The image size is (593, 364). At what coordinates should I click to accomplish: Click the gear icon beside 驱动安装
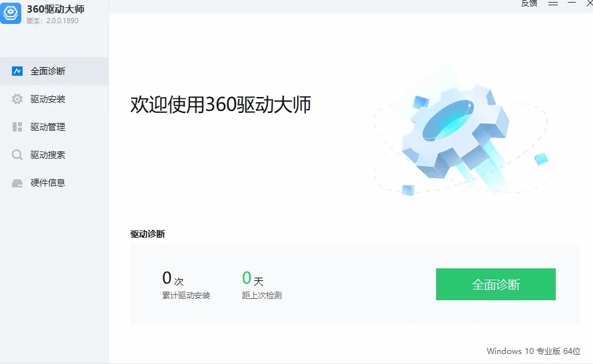point(17,99)
